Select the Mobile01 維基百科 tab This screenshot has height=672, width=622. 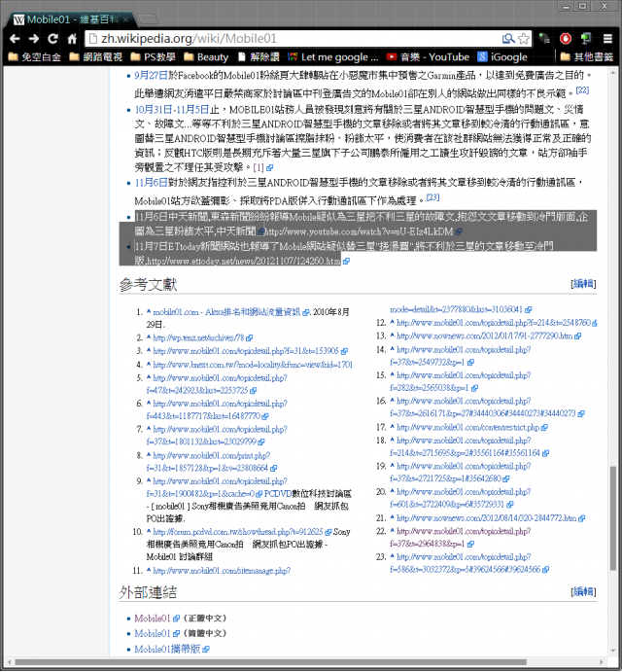[x=71, y=19]
